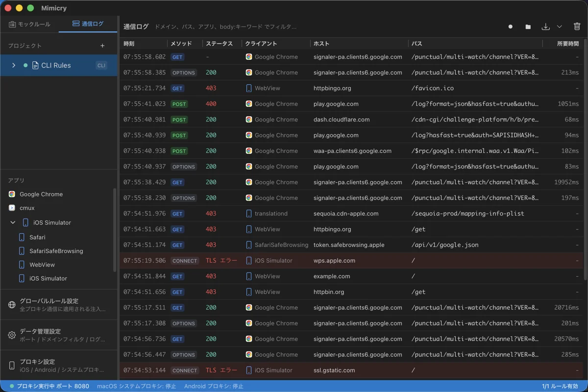Click the Chrome icon in the apps list
The height and width of the screenshot is (392, 588).
pos(12,194)
